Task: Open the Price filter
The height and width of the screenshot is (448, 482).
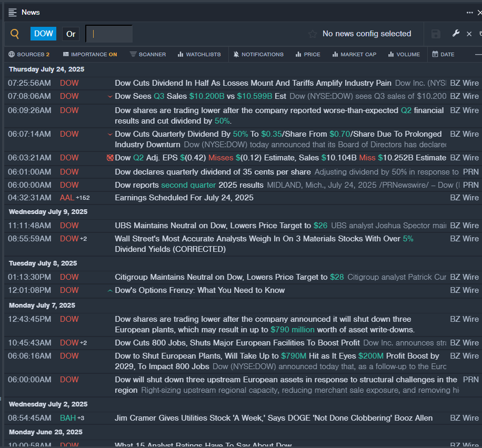Action: [x=308, y=54]
